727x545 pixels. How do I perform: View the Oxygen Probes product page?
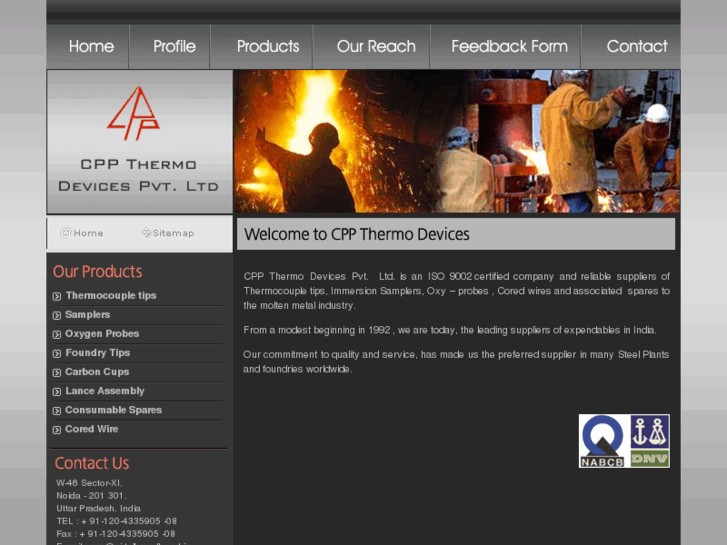coord(102,333)
